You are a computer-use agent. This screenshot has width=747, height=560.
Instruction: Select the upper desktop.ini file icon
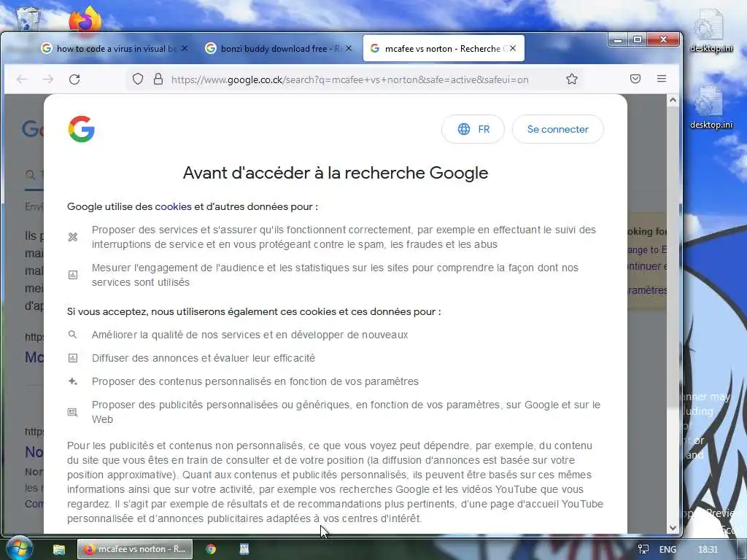[711, 31]
